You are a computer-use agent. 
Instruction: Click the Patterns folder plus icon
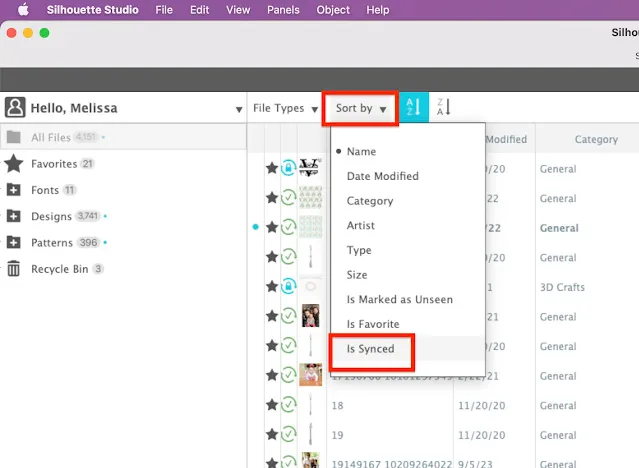[13, 242]
